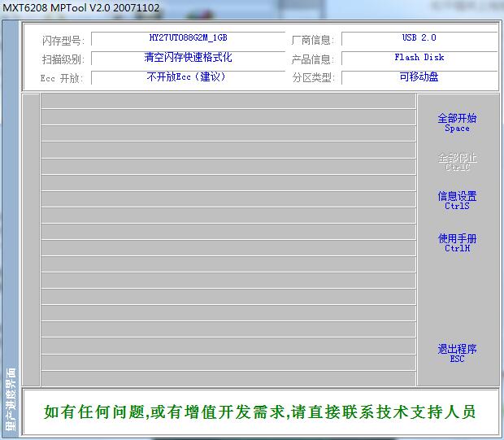Click the 厂商信息 label
The width and height of the screenshot is (504, 440).
(x=313, y=40)
